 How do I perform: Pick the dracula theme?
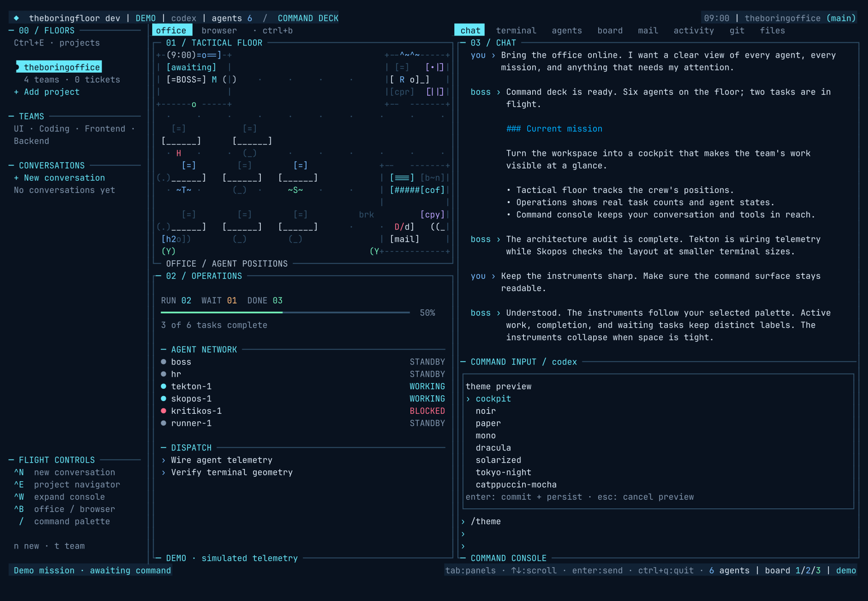coord(493,447)
